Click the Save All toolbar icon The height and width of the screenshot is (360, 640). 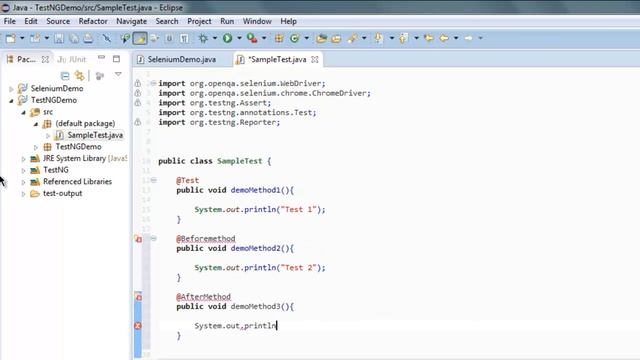pos(74,38)
